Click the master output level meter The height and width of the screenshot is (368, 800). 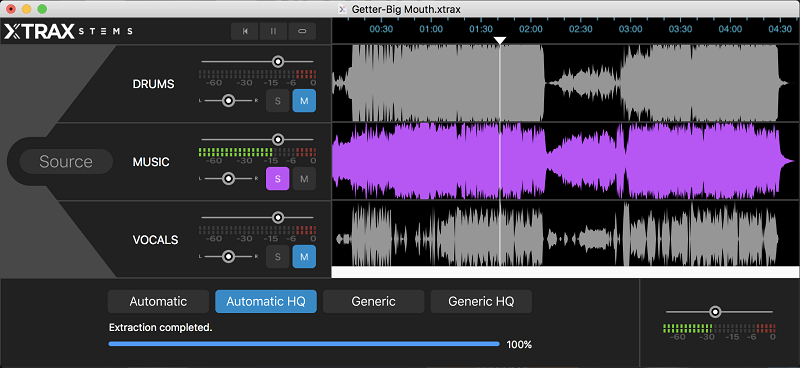pyautogui.click(x=719, y=329)
